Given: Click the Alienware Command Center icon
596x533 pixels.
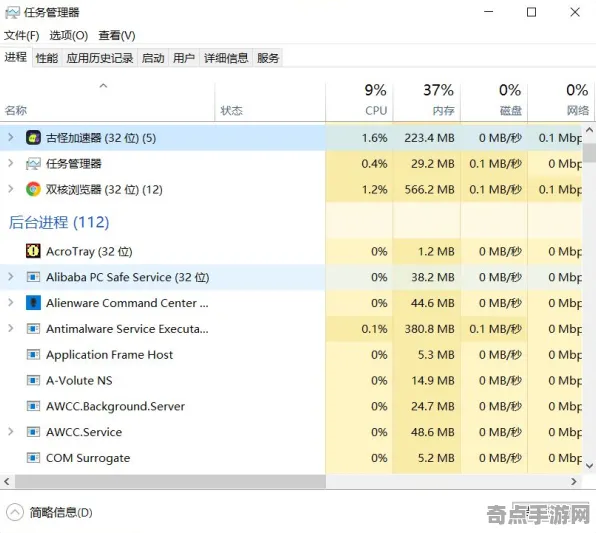Looking at the screenshot, I should coord(33,303).
